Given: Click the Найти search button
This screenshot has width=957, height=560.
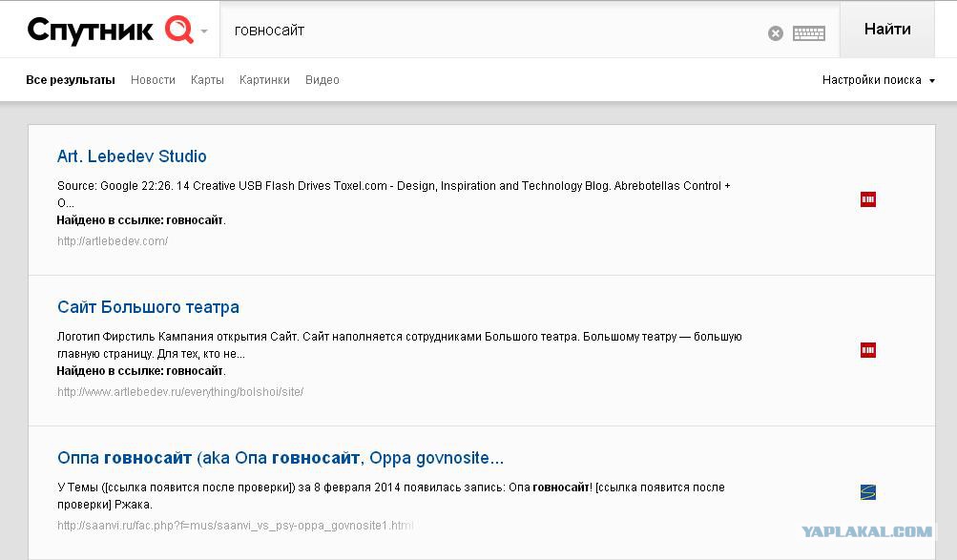Looking at the screenshot, I should coord(886,29).
